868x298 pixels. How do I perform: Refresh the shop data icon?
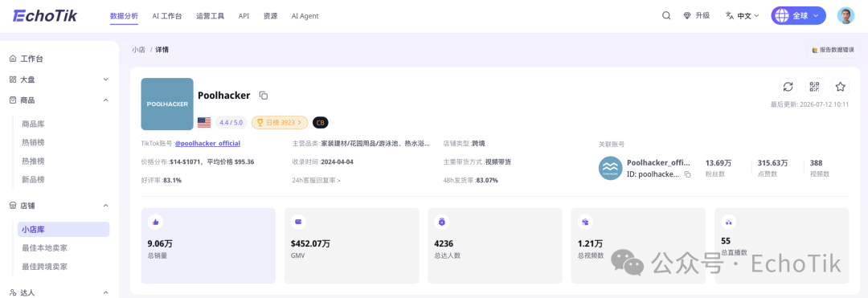pos(788,87)
